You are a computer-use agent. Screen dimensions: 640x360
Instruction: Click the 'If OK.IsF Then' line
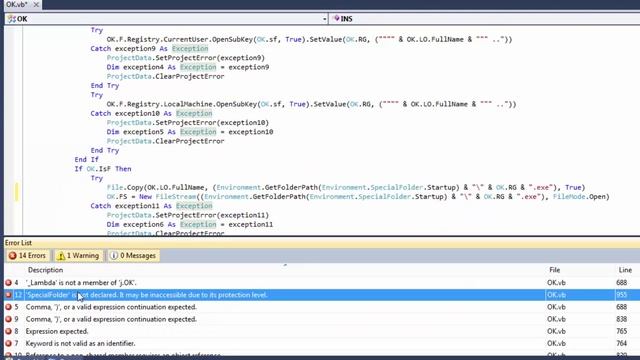[103, 169]
